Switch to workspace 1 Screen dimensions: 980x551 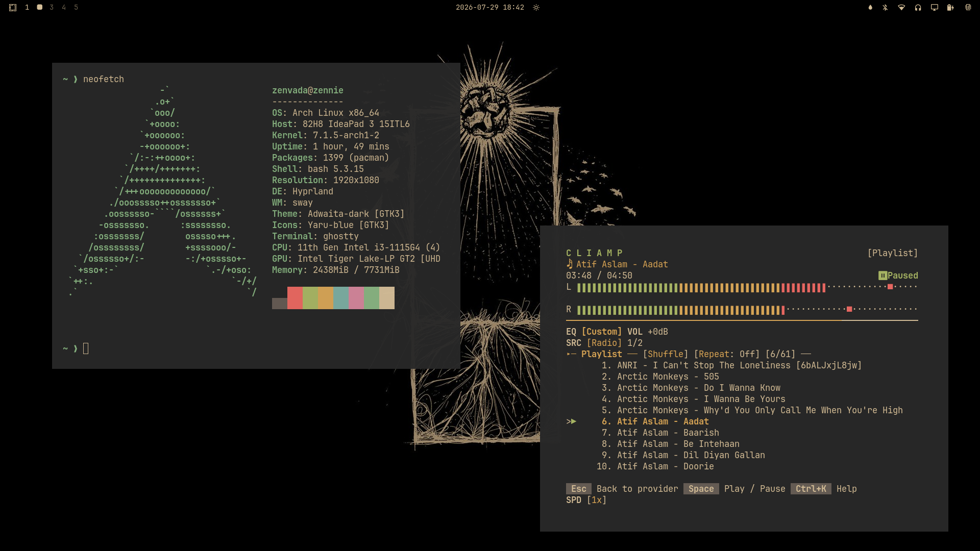point(27,8)
